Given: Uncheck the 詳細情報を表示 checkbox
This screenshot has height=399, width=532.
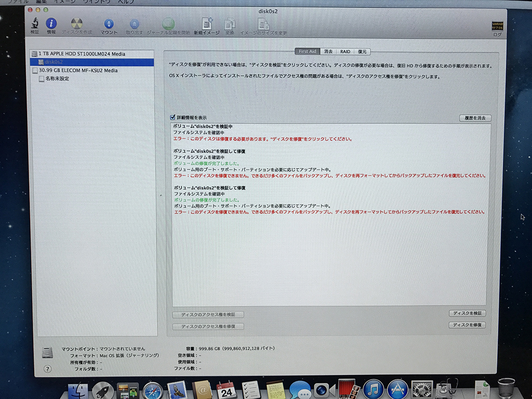Looking at the screenshot, I should point(173,117).
